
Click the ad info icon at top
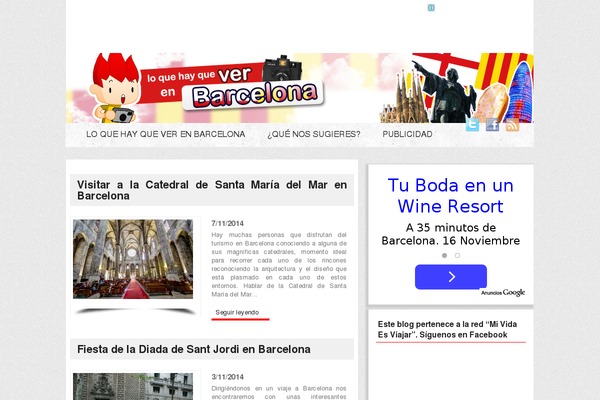coord(431,8)
